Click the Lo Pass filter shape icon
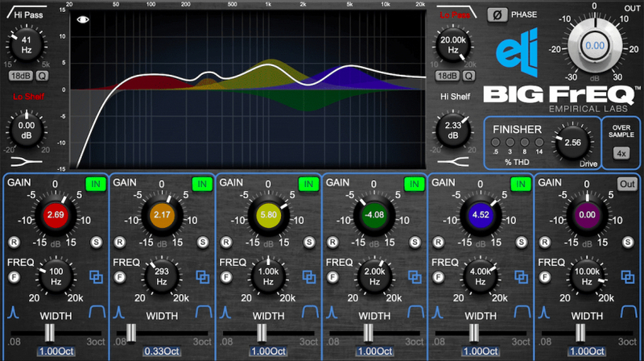 [456, 12]
